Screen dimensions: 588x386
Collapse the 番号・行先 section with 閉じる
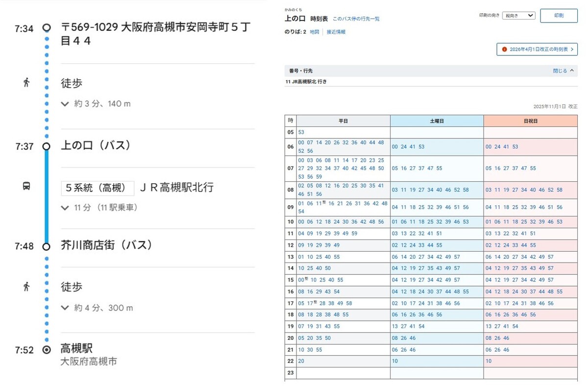pos(563,71)
